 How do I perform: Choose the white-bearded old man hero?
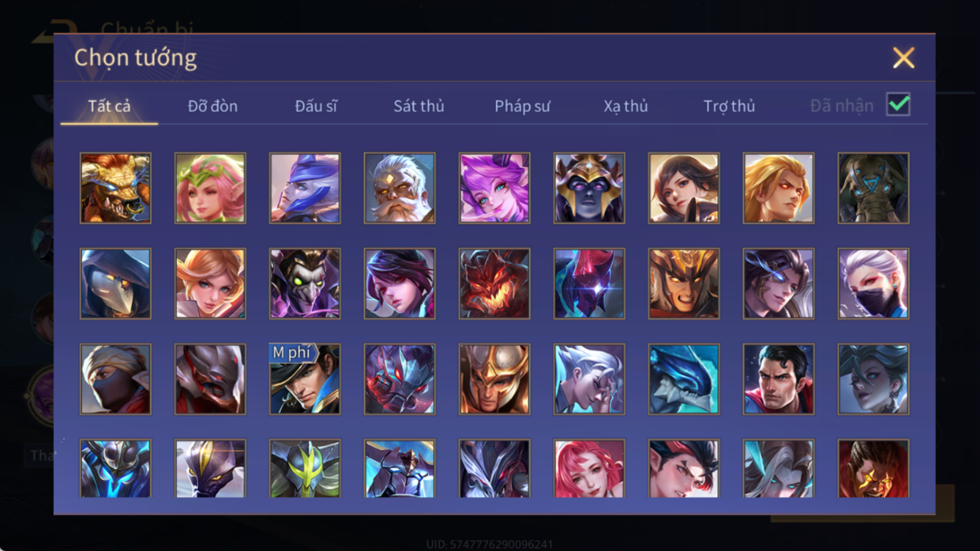[400, 188]
